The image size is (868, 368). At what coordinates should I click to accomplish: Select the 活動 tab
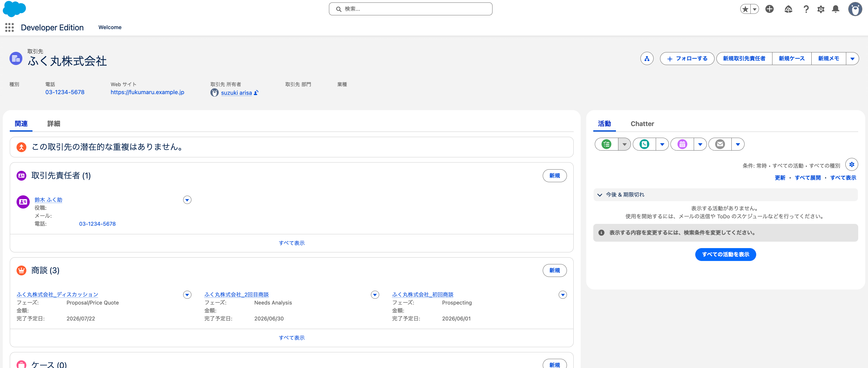(605, 124)
